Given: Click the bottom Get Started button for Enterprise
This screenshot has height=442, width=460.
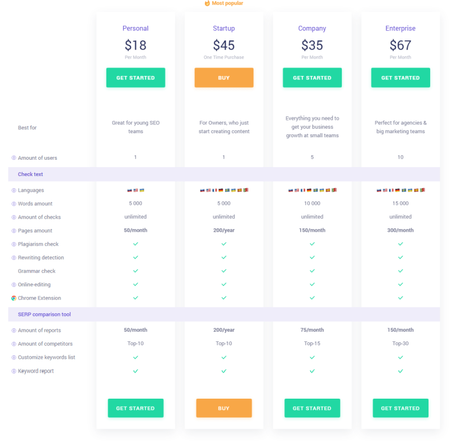Looking at the screenshot, I should tap(401, 408).
